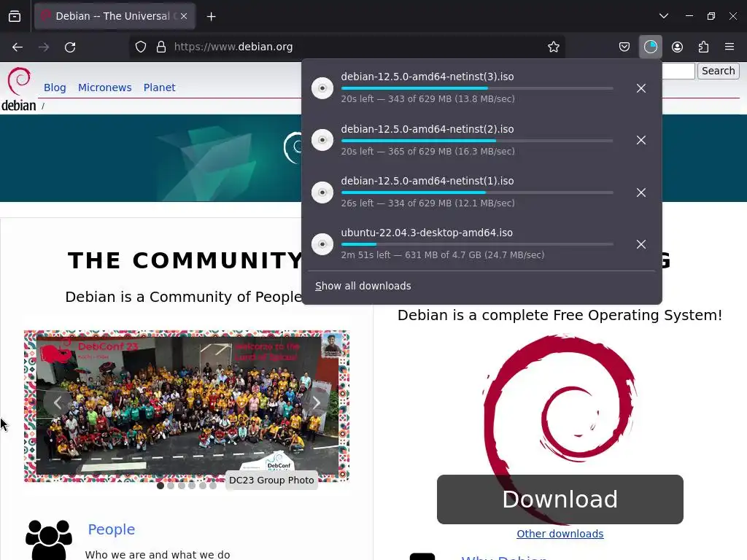Open the Planet link

click(x=159, y=87)
